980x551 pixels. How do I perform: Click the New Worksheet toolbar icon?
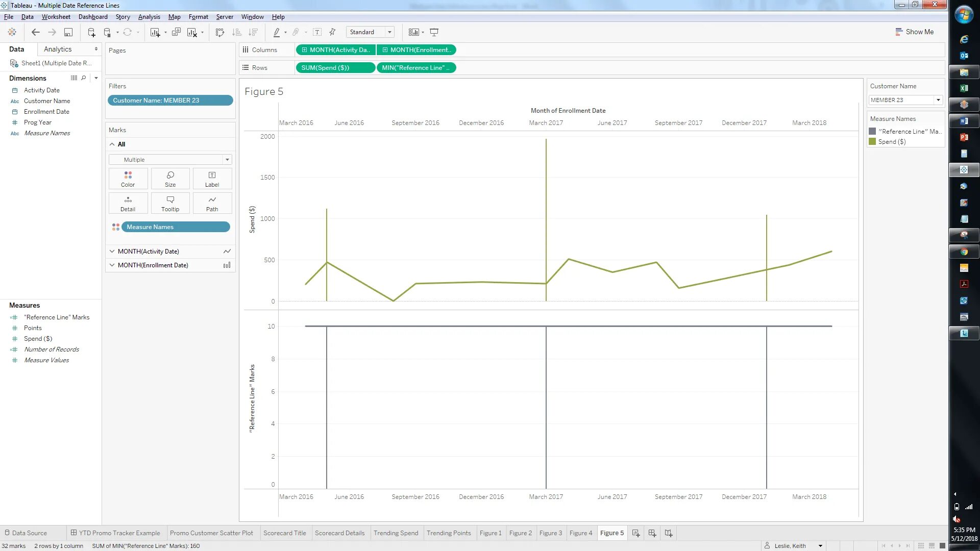pyautogui.click(x=155, y=32)
